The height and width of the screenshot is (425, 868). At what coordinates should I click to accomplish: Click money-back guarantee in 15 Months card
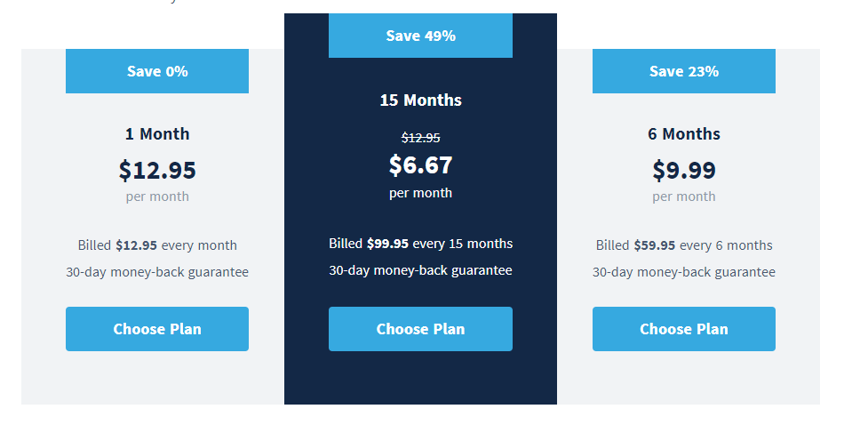click(x=421, y=270)
